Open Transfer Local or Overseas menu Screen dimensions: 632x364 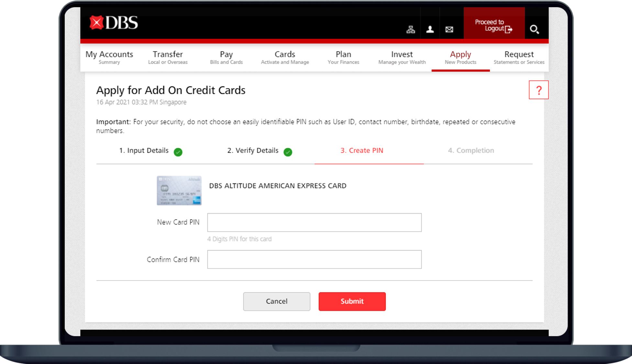(168, 57)
